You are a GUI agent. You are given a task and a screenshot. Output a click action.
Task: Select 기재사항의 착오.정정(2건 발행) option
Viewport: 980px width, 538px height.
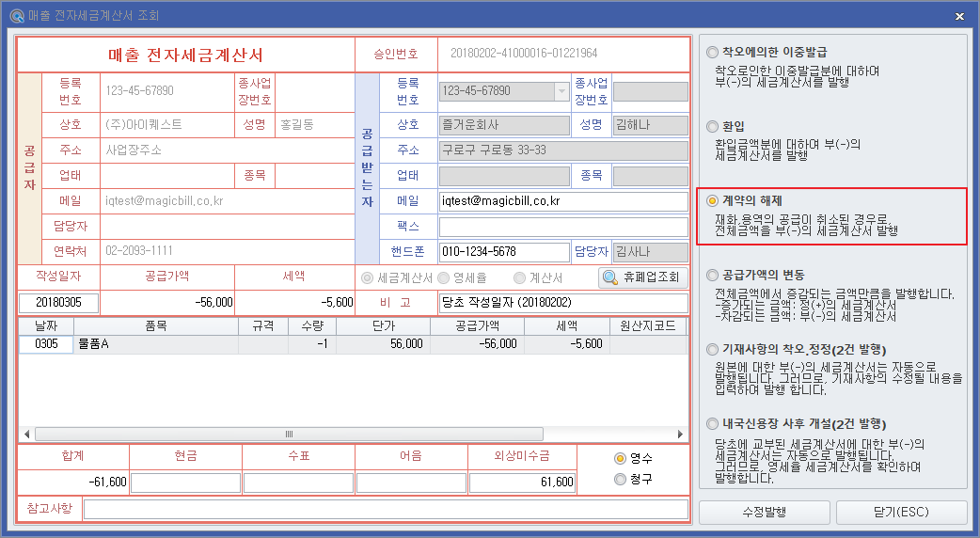click(712, 350)
